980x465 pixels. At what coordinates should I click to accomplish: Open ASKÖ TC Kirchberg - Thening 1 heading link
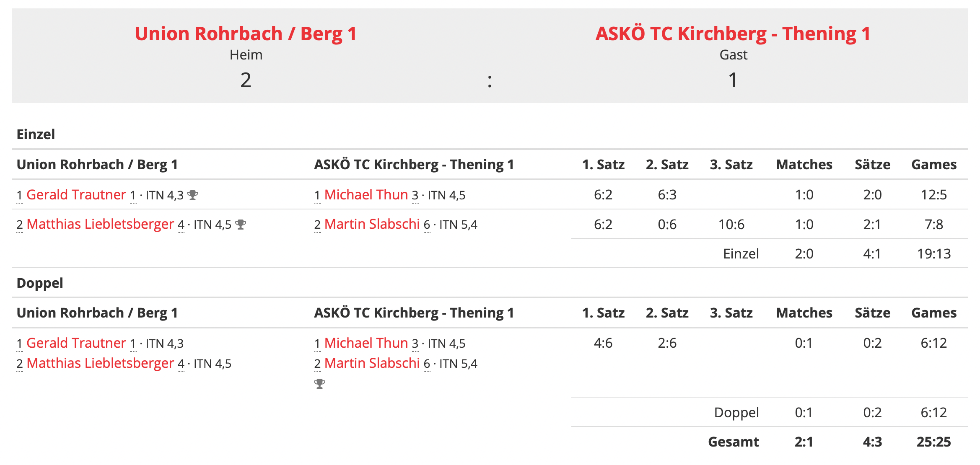tap(733, 34)
